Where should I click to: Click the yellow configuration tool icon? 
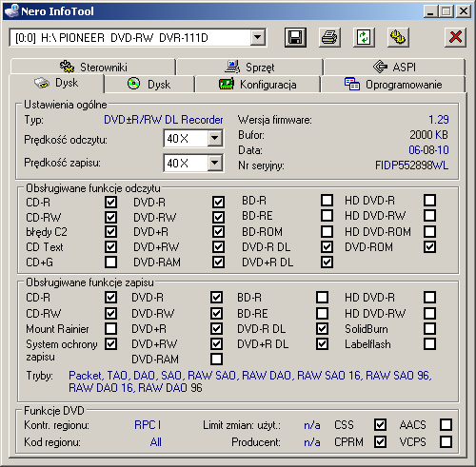tap(398, 37)
